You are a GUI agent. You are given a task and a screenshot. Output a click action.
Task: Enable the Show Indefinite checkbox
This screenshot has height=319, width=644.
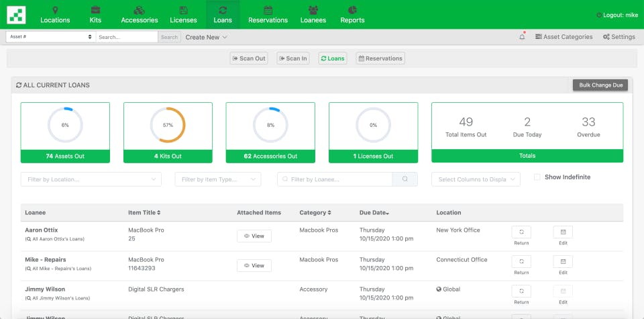click(x=537, y=177)
